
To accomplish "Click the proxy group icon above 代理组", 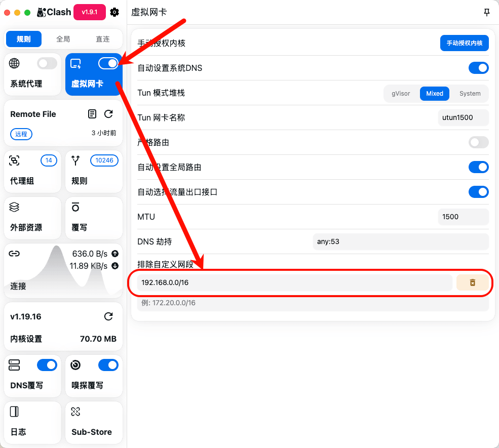I will [x=14, y=160].
